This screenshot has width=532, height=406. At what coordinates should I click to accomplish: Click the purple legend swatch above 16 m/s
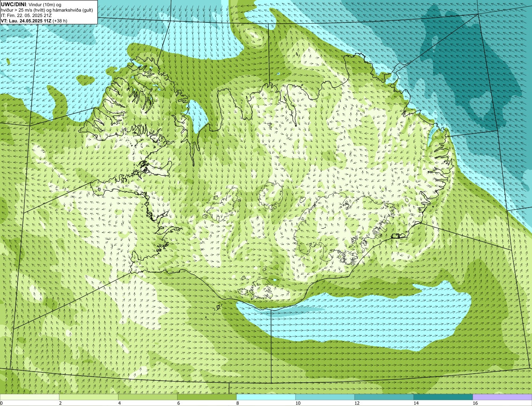502,397
